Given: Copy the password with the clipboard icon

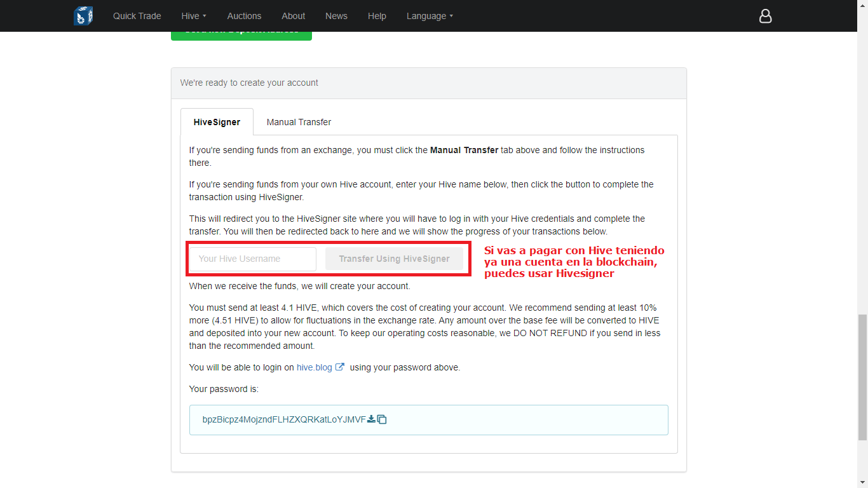Looking at the screenshot, I should pyautogui.click(x=382, y=419).
